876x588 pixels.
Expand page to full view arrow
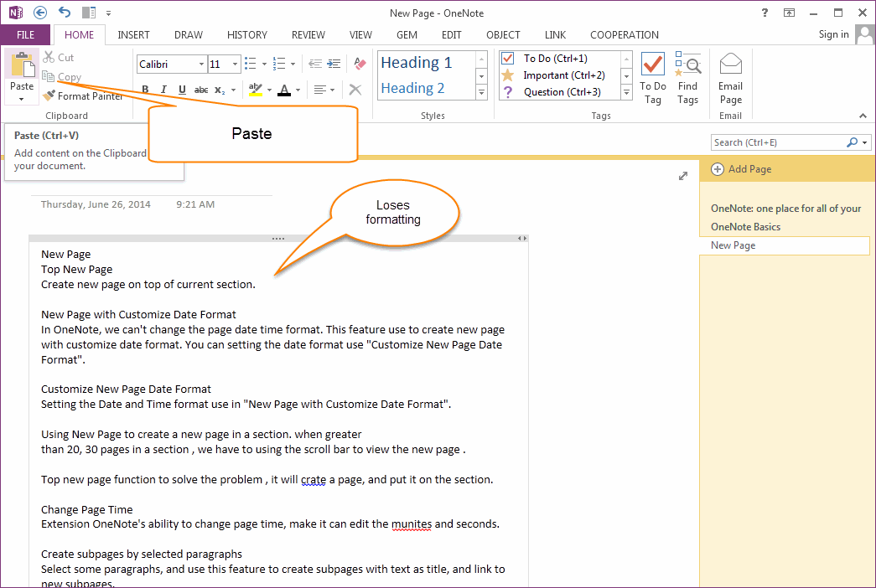[x=682, y=176]
